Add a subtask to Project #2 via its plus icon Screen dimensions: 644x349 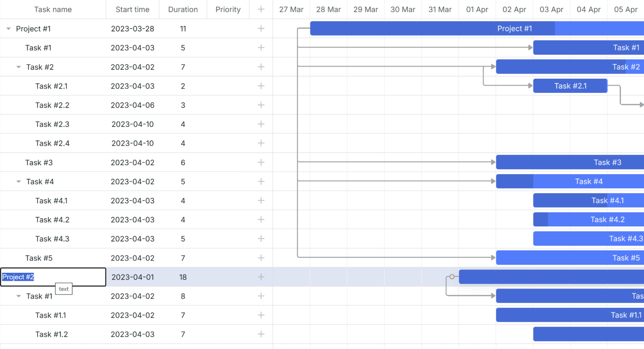(260, 277)
